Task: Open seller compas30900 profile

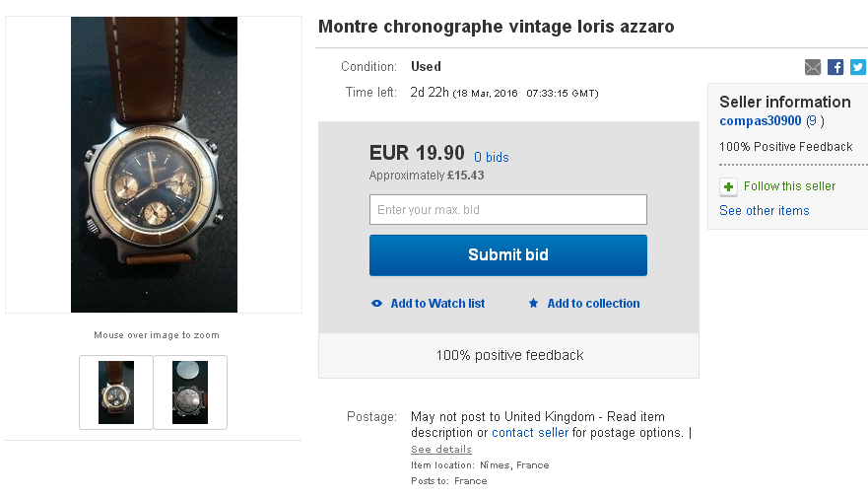Action: (x=761, y=121)
